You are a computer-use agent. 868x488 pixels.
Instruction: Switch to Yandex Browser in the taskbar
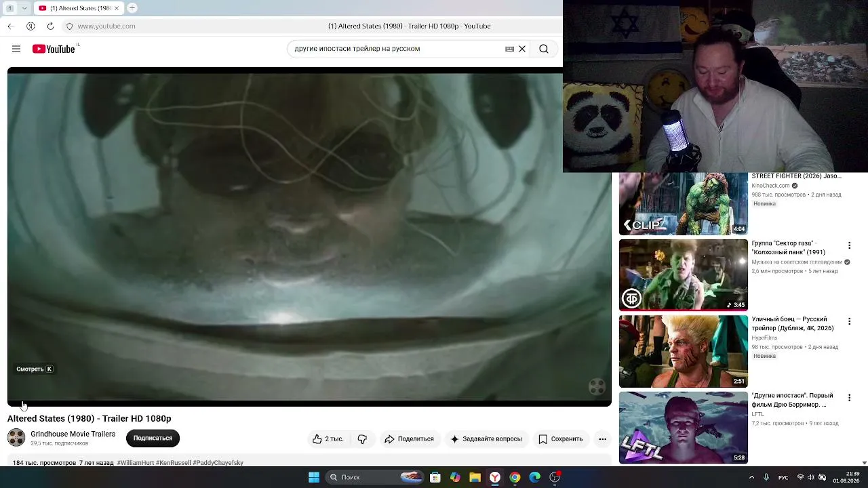(x=495, y=477)
